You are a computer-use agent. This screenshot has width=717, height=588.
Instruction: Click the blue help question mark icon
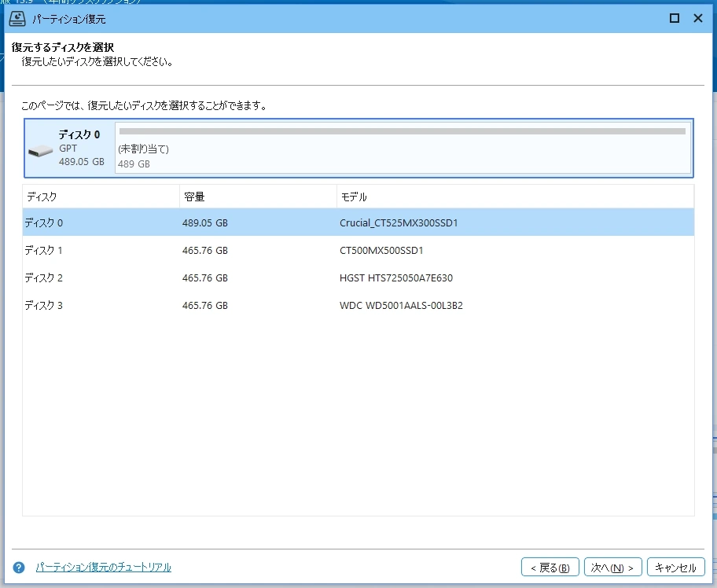(x=19, y=568)
